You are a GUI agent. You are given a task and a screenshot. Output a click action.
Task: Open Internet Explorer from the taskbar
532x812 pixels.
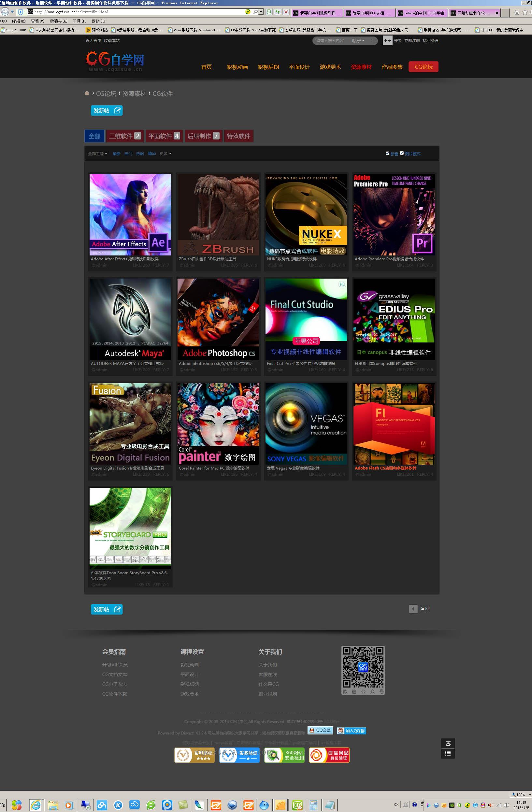click(x=36, y=805)
